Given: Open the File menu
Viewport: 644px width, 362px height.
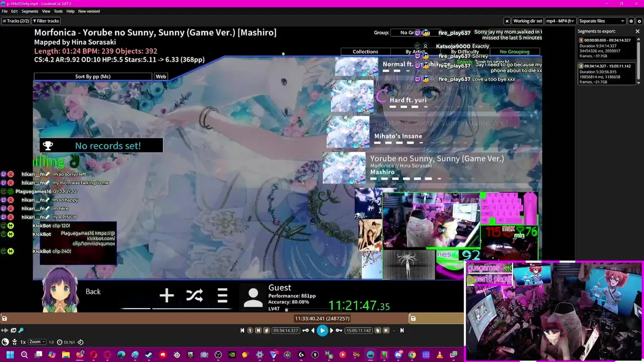Looking at the screenshot, I should click(x=5, y=11).
